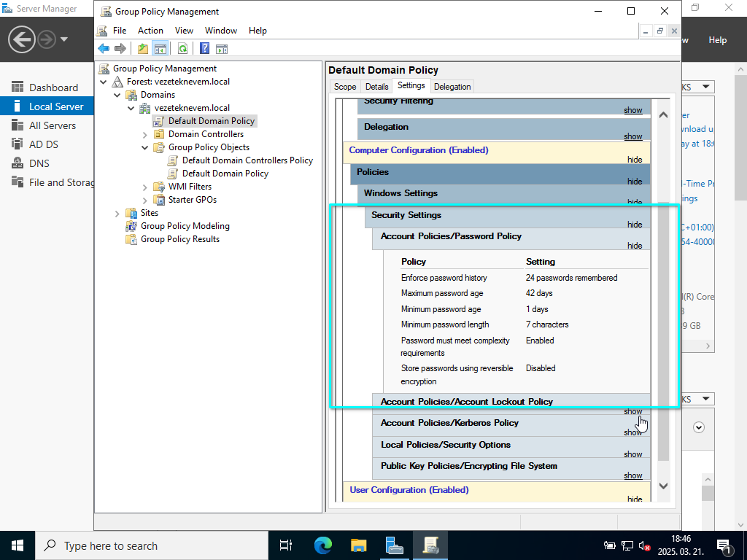Switch to the Scope tab
The height and width of the screenshot is (560, 747).
coord(345,87)
